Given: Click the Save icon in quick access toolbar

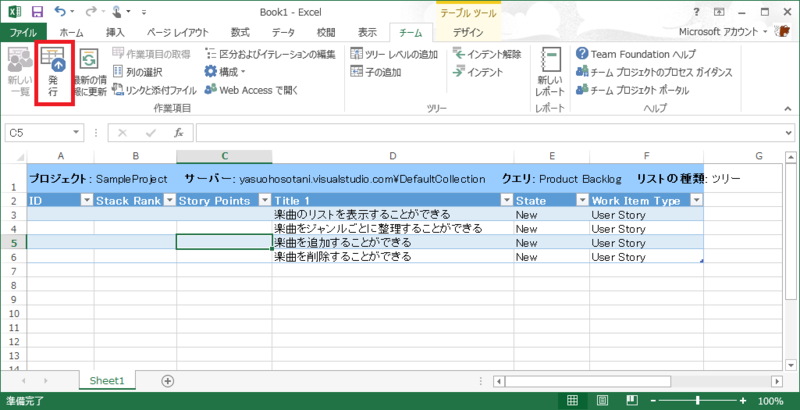Looking at the screenshot, I should pos(37,12).
